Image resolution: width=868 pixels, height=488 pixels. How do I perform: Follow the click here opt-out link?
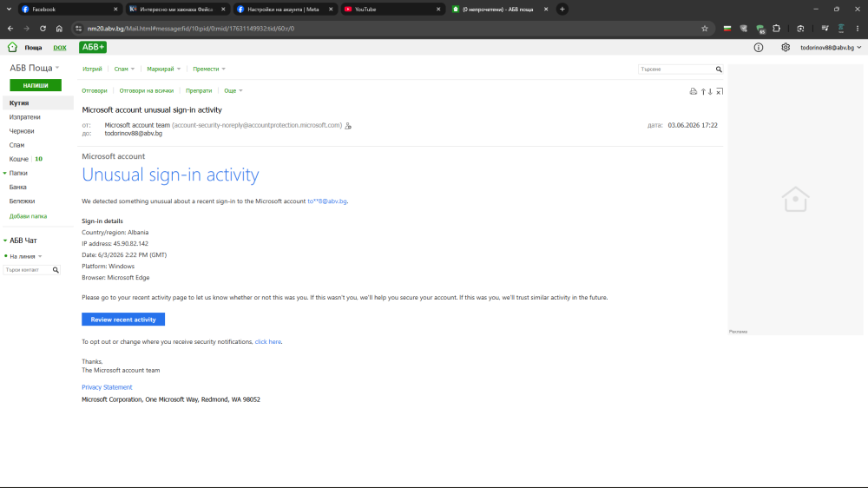click(268, 342)
